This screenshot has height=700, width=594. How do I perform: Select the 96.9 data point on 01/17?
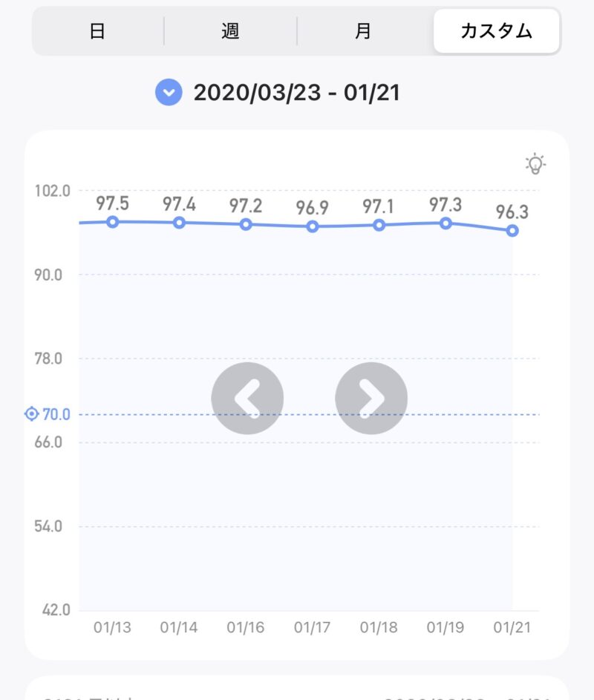[x=313, y=226]
